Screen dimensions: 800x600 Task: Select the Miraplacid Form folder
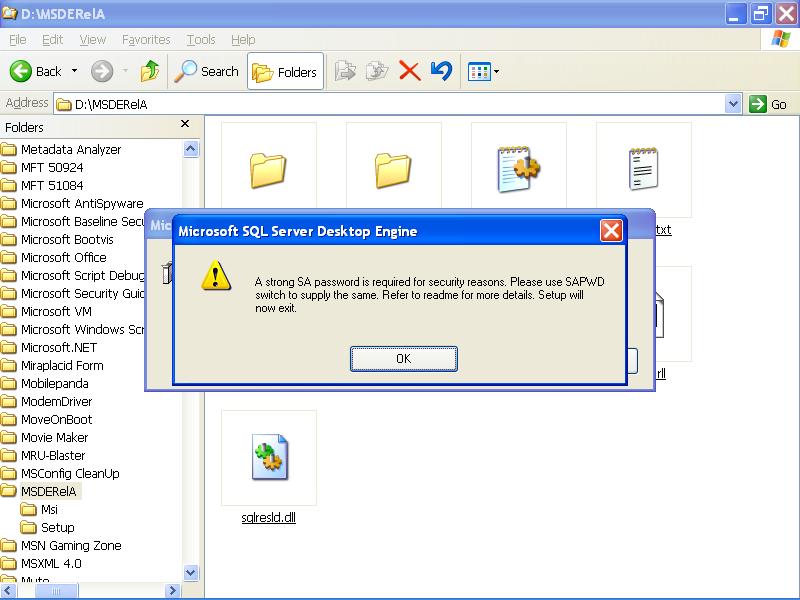[62, 365]
